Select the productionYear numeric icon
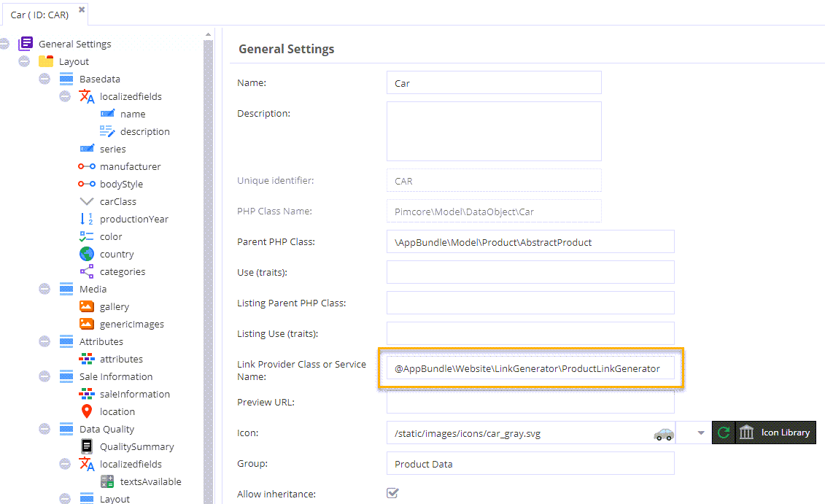The image size is (825, 504). tap(87, 219)
